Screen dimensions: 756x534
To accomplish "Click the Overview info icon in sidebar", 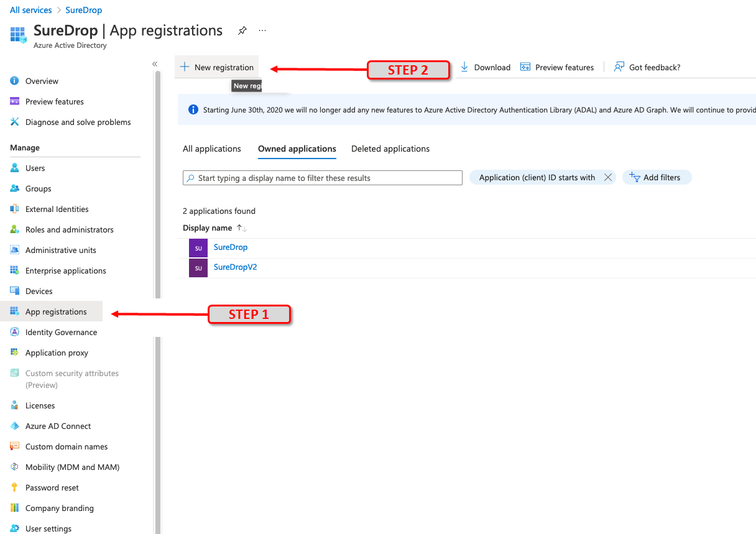I will point(15,81).
